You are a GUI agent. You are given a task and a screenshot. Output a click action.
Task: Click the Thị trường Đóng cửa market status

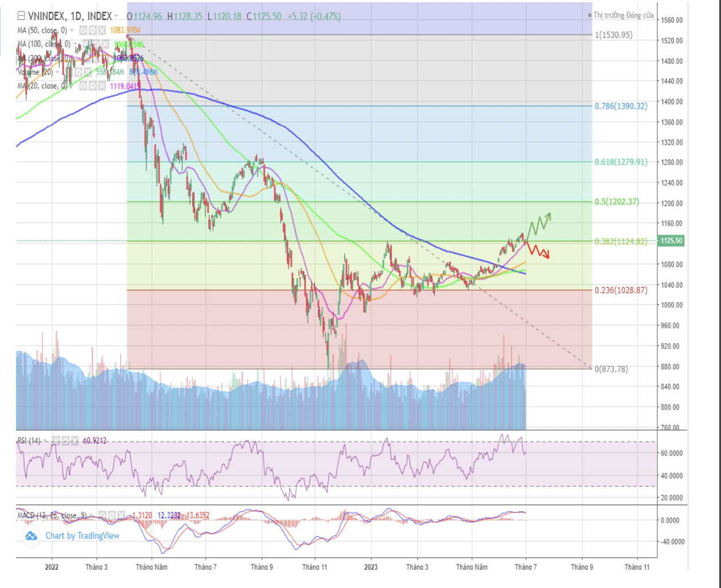pyautogui.click(x=623, y=15)
